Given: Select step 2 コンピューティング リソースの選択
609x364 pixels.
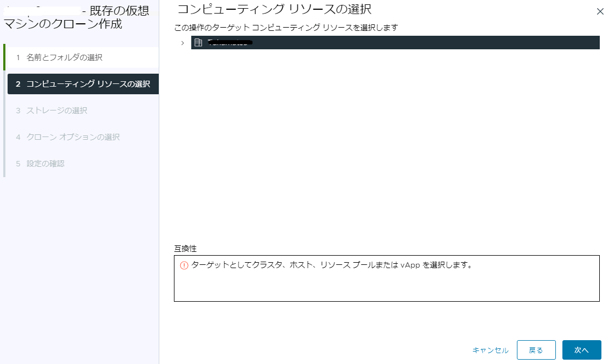Looking at the screenshot, I should pos(83,84).
